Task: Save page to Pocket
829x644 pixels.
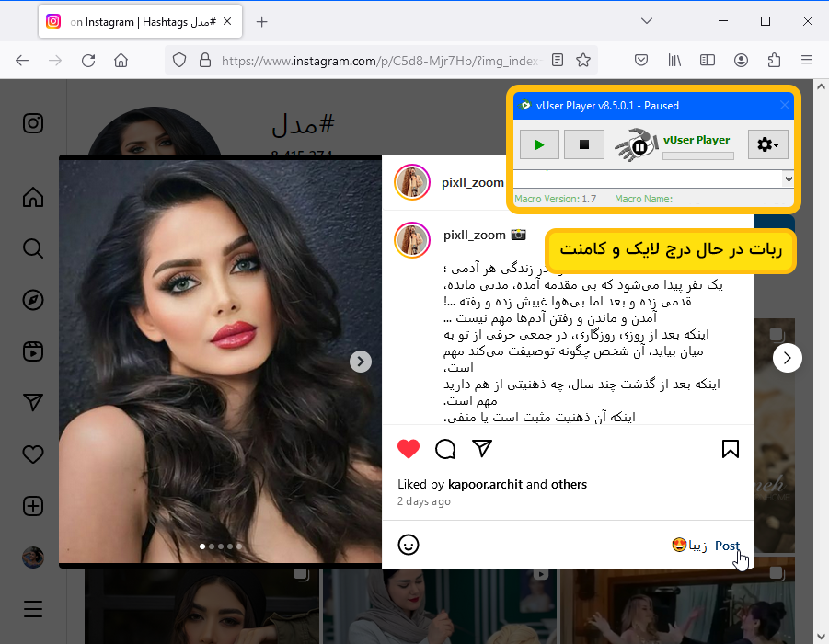Action: tap(640, 61)
